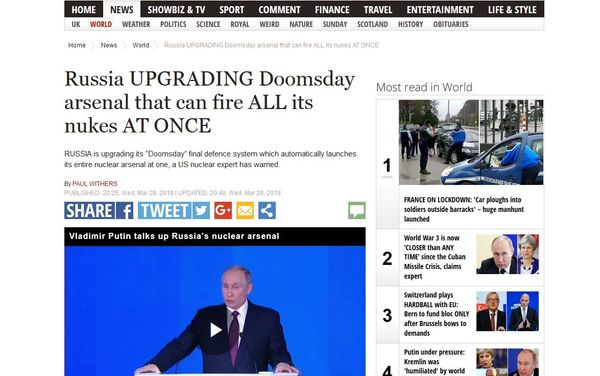Open the World War 3 story thumbnail
The height and width of the screenshot is (376, 600).
point(507,254)
